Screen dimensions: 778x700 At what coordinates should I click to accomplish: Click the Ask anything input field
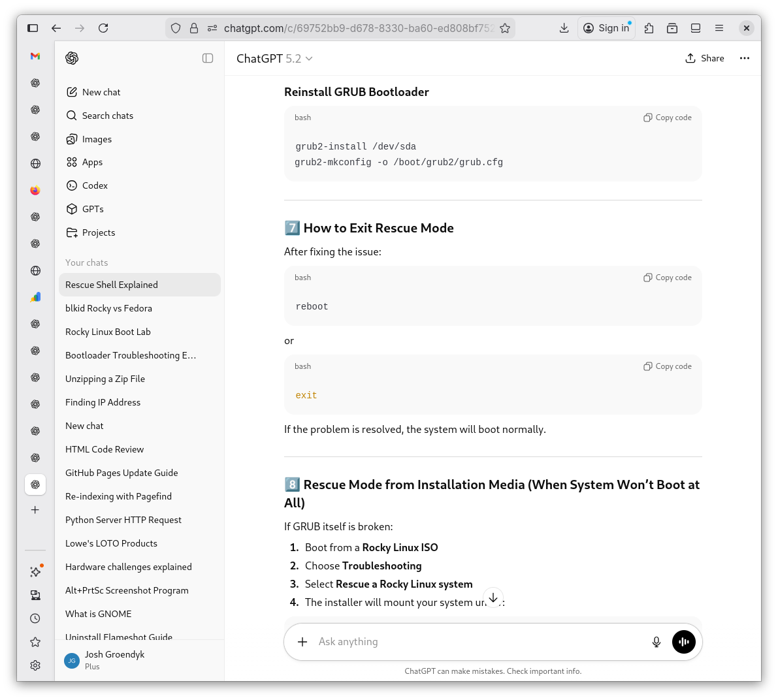477,642
